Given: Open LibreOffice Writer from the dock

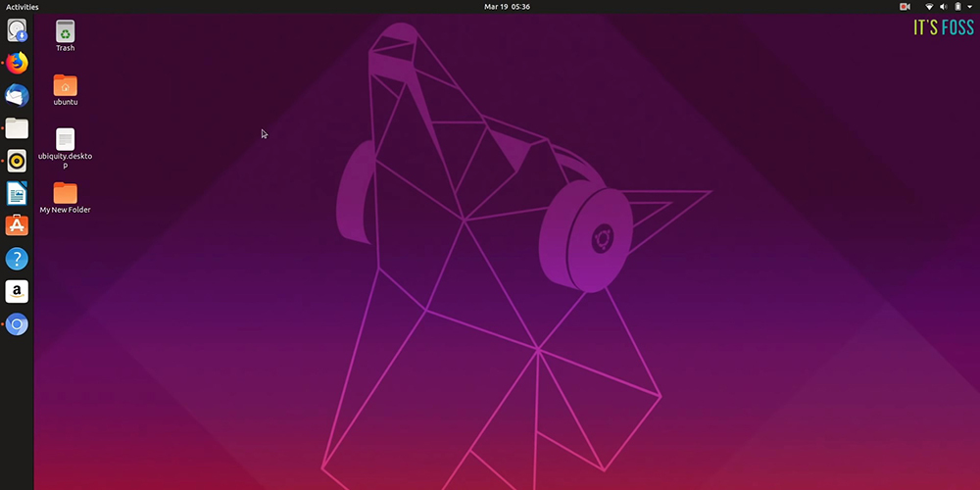Looking at the screenshot, I should pyautogui.click(x=17, y=193).
